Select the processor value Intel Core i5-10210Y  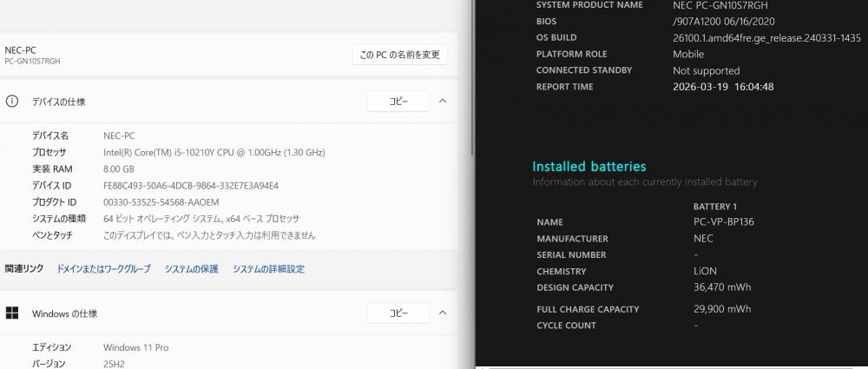click(x=214, y=152)
